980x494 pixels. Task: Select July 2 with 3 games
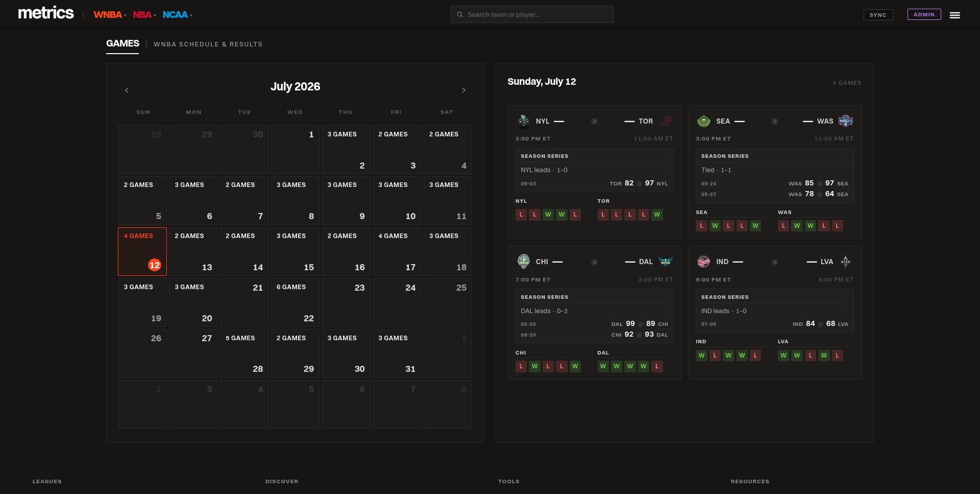(346, 150)
